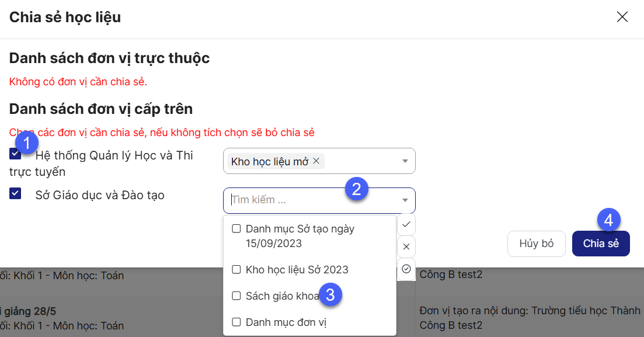This screenshot has width=644, height=337.
Task: Click the checkmark select-all icon
Action: tap(406, 224)
